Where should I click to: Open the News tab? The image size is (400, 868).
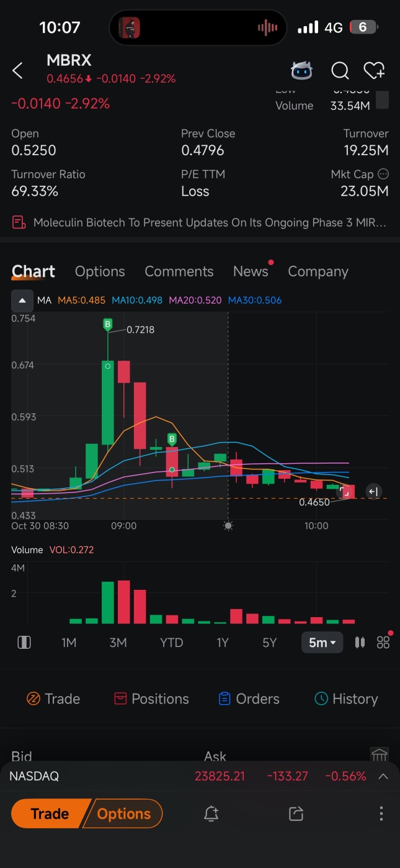(x=251, y=271)
